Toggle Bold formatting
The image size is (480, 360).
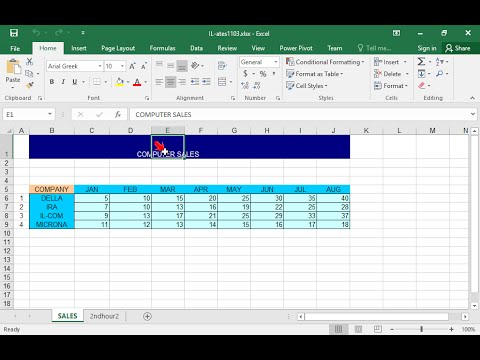52,82
